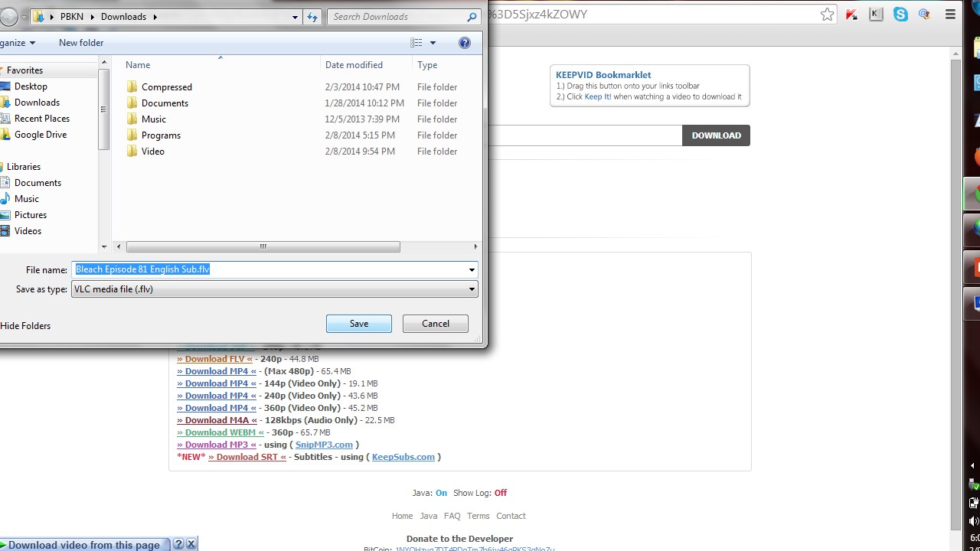Viewport: 980px width, 551px height.
Task: Click the Skype extension icon
Action: coord(900,15)
